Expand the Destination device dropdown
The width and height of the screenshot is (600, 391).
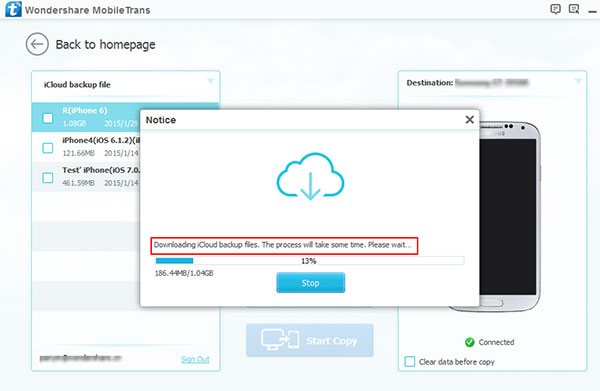pyautogui.click(x=578, y=81)
